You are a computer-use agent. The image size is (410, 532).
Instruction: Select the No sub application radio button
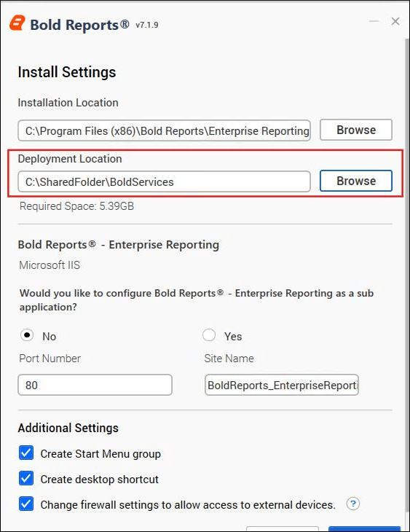tap(27, 335)
